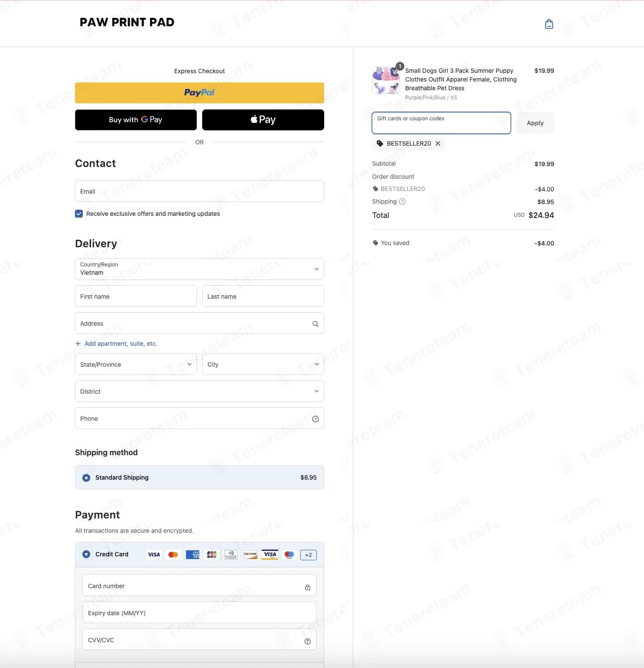The width and height of the screenshot is (644, 668).
Task: Click the Card number lock icon
Action: (308, 587)
